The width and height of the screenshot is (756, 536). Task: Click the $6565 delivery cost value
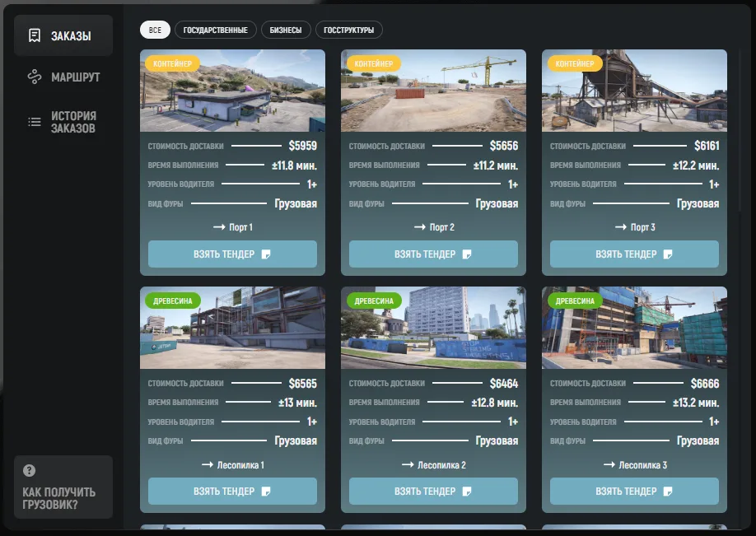point(303,383)
